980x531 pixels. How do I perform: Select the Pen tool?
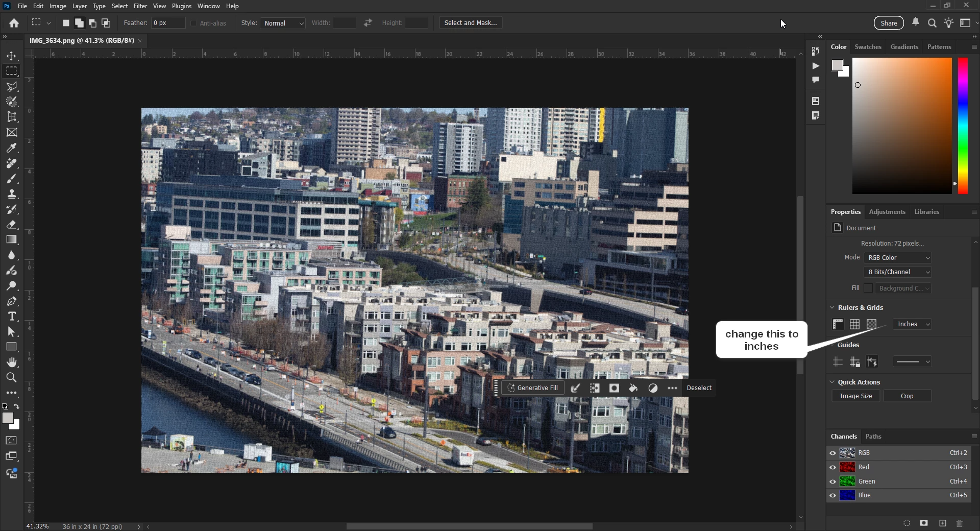pos(11,301)
